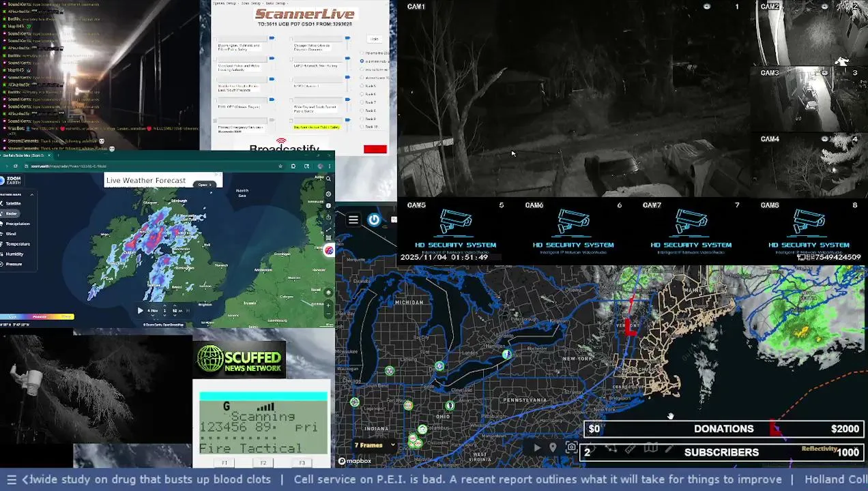Select the Radar weather map layer
The width and height of the screenshot is (868, 491).
point(10,213)
